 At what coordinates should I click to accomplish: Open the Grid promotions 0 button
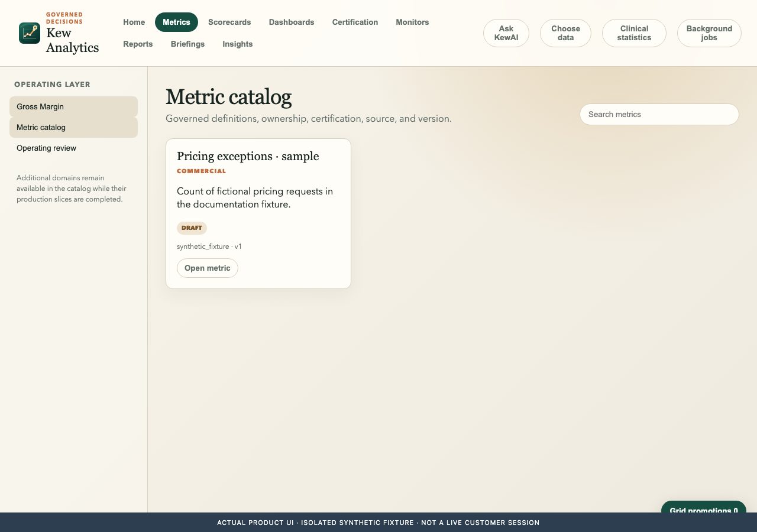point(704,507)
